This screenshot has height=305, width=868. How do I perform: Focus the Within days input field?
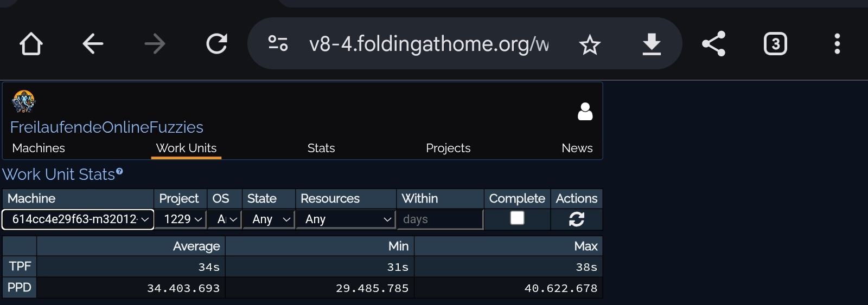440,219
